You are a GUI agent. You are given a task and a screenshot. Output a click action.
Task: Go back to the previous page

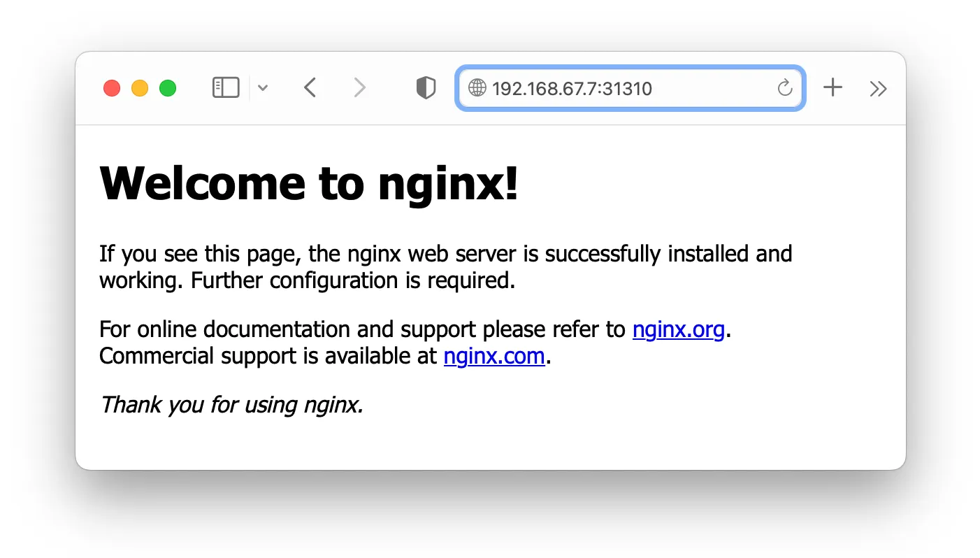(310, 88)
